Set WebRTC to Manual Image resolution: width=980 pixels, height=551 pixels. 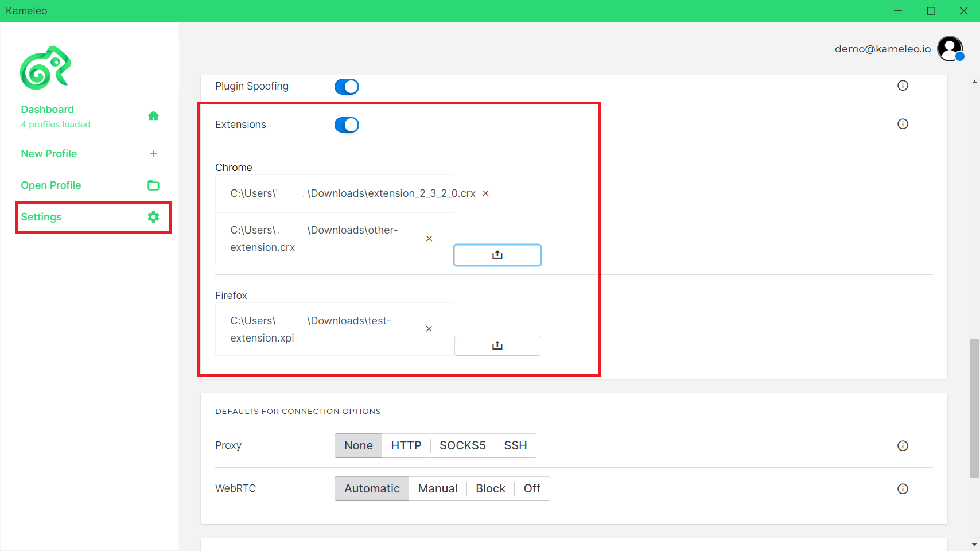[x=438, y=488]
